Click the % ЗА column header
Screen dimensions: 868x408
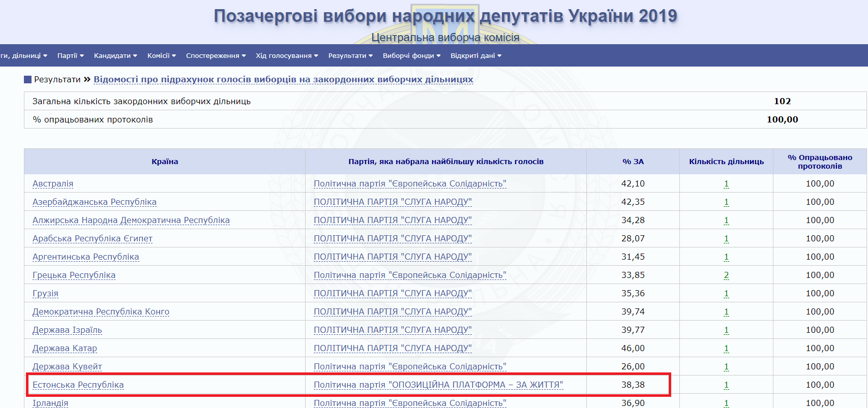pyautogui.click(x=633, y=162)
